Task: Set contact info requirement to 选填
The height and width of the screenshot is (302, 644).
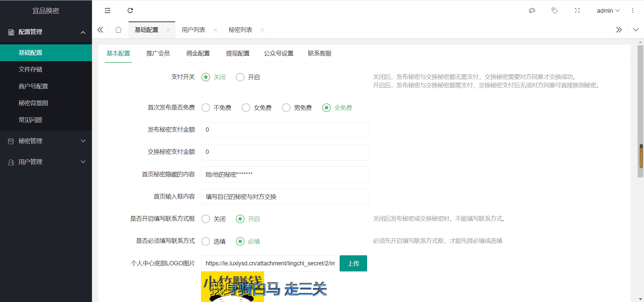Action: (206, 242)
